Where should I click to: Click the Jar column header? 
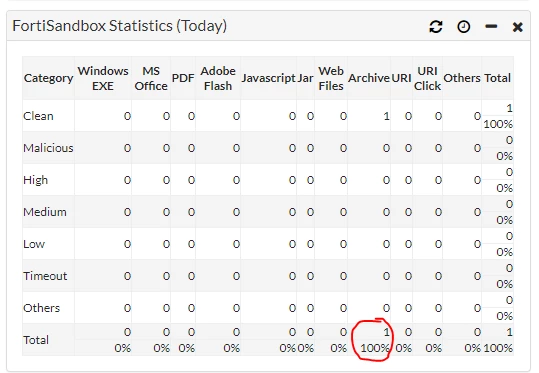(x=305, y=78)
